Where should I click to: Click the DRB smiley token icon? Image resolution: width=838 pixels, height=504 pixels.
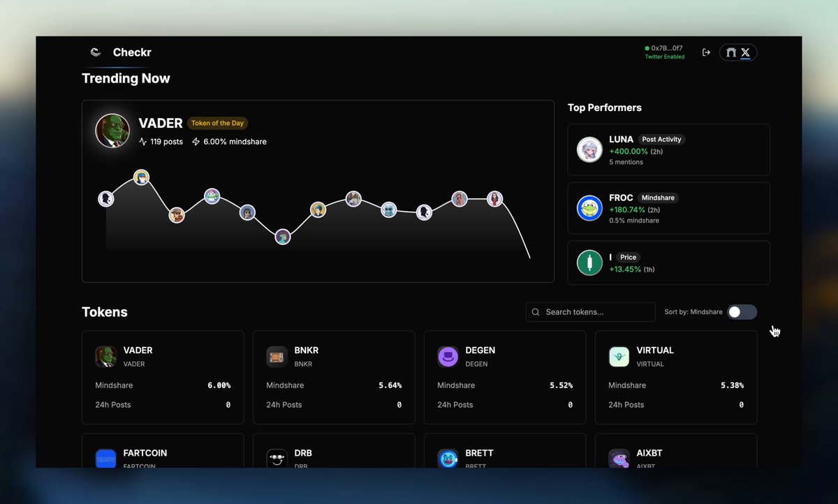coord(277,459)
